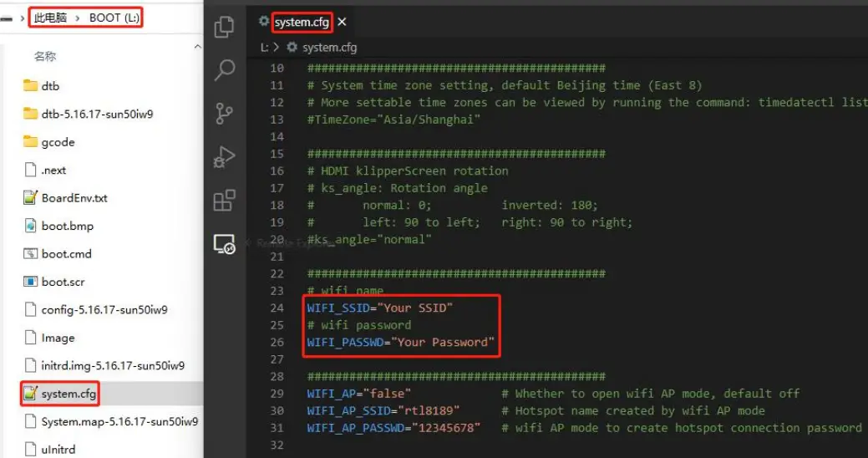Select the boot.bmp file

(x=67, y=226)
